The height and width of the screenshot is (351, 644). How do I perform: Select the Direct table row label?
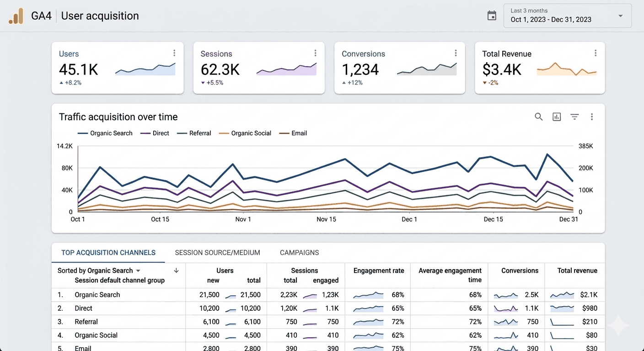coord(84,308)
